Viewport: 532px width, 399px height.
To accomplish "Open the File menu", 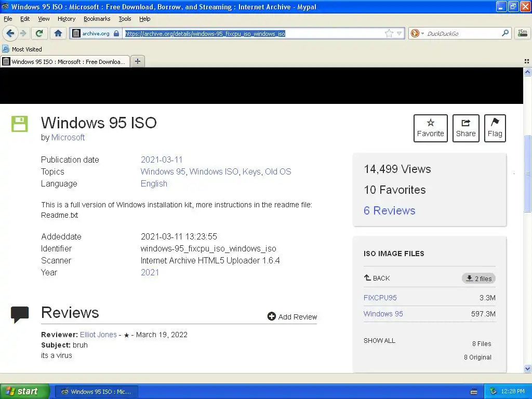I will click(8, 19).
